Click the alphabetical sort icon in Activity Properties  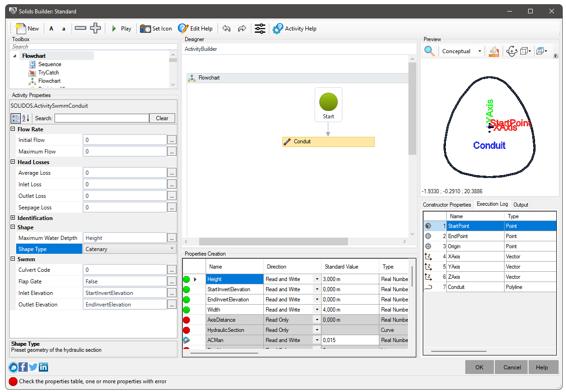(26, 118)
